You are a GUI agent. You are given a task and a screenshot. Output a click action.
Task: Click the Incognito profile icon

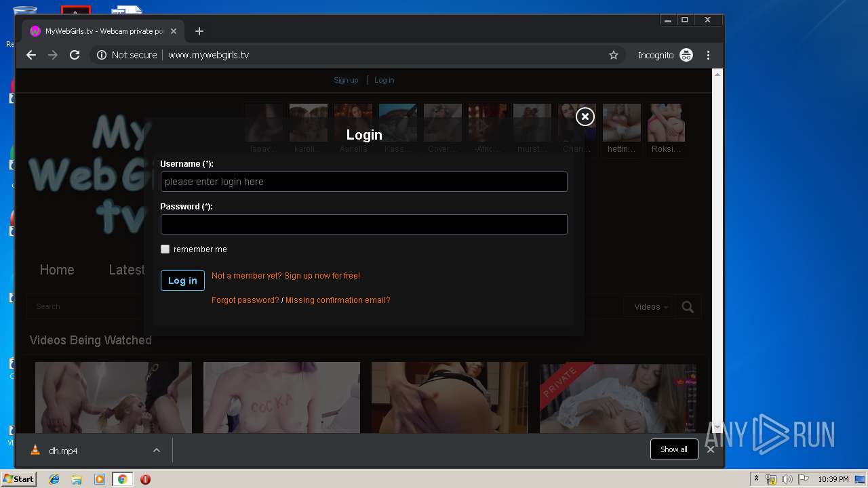point(686,55)
